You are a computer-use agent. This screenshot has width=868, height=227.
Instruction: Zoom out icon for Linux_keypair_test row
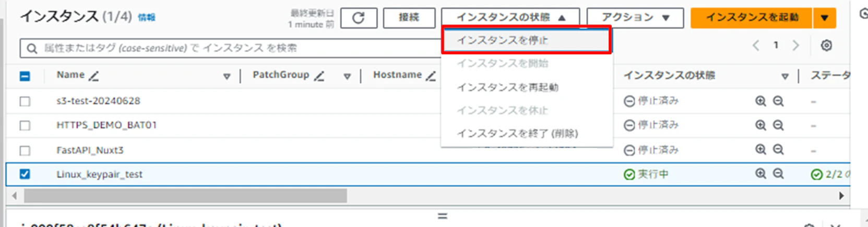(x=778, y=174)
